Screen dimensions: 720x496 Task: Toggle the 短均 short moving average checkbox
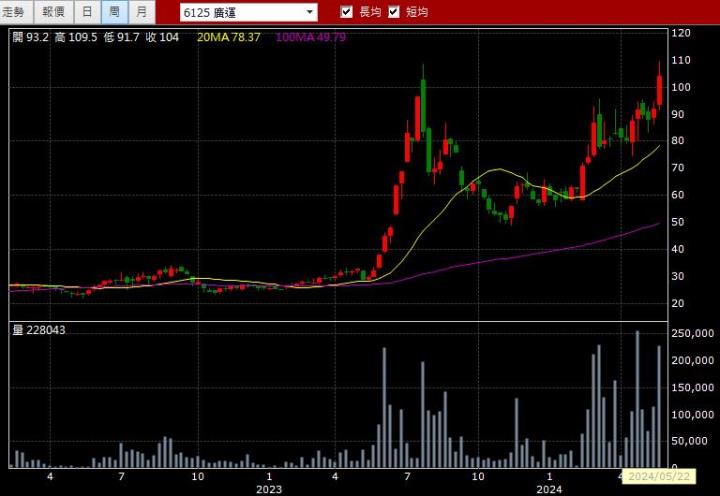point(394,12)
